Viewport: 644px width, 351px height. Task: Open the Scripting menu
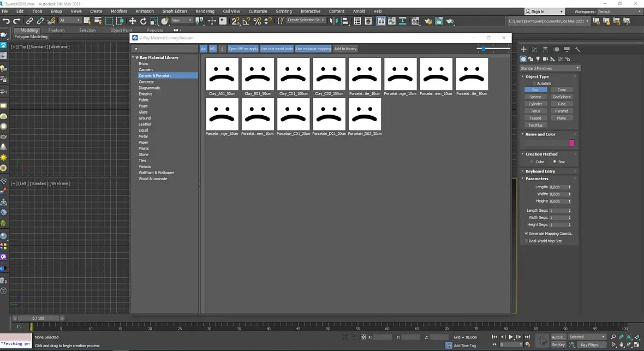tap(284, 11)
